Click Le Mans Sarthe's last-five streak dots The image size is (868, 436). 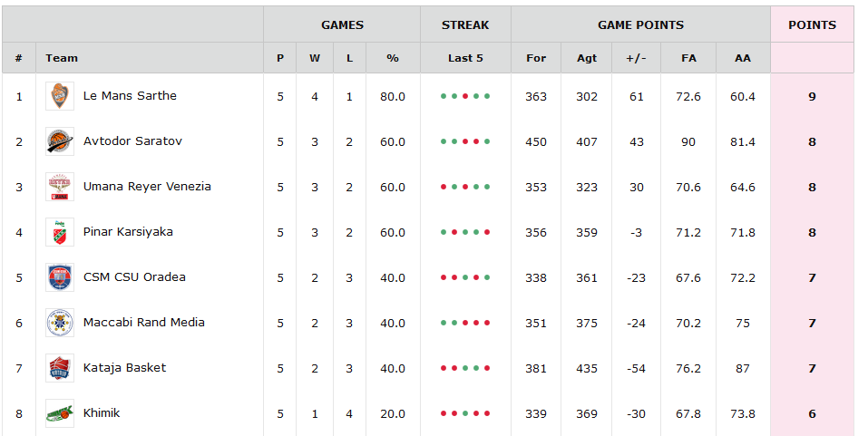coord(465,96)
